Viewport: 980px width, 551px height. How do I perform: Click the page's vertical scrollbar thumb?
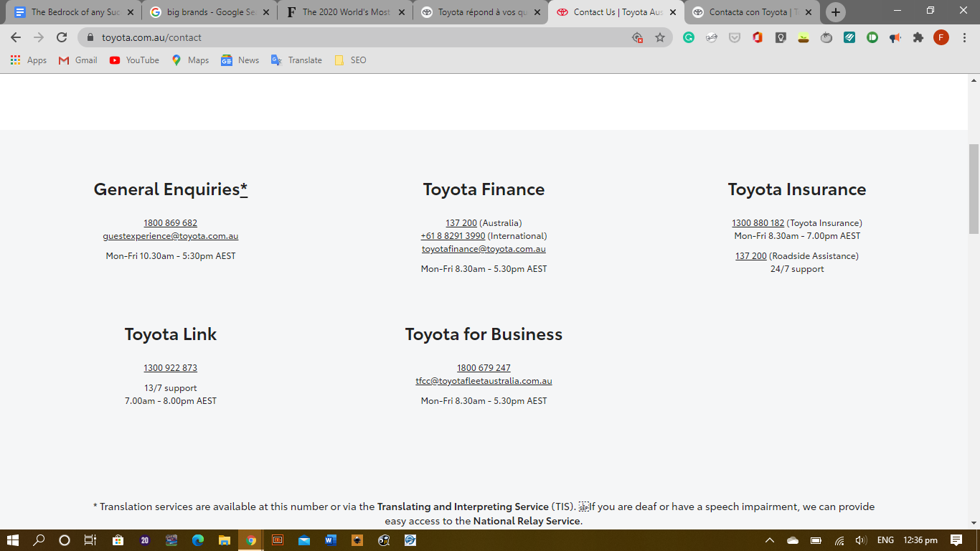point(974,189)
